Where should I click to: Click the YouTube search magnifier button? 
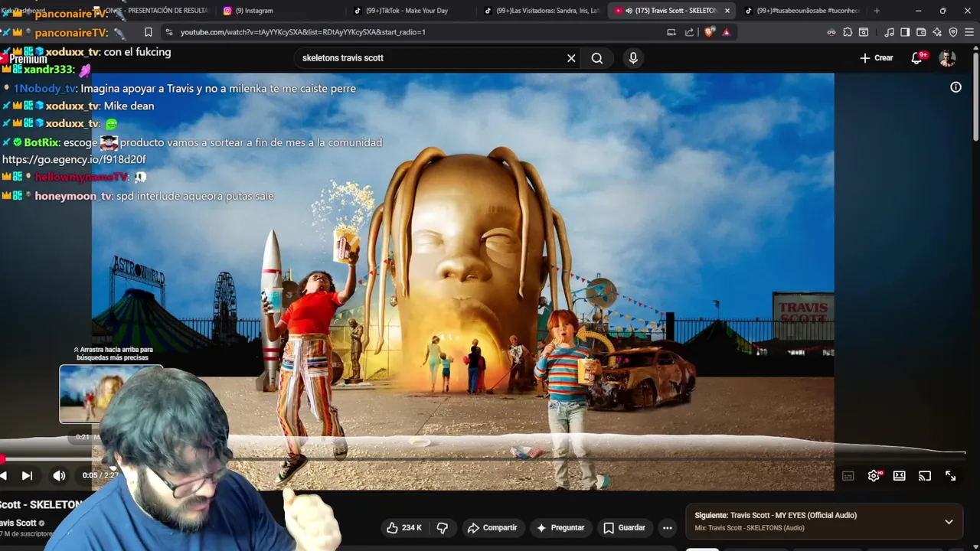tap(597, 58)
